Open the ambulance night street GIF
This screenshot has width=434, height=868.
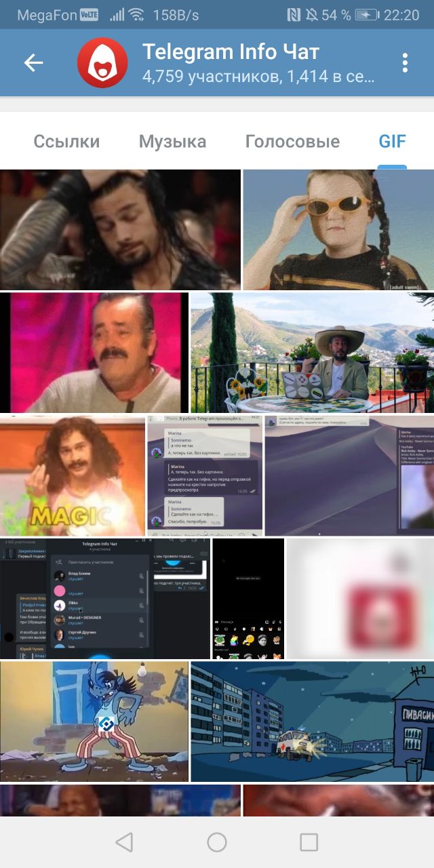313,722
